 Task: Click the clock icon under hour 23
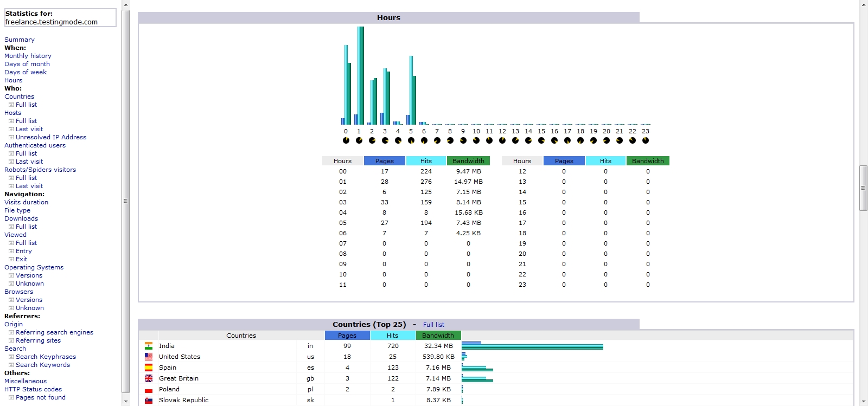645,140
